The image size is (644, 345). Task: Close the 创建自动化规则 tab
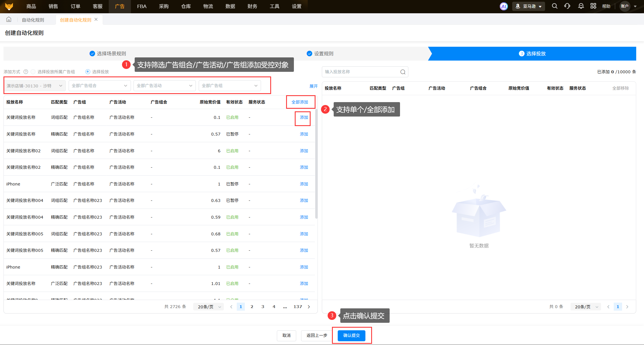(96, 19)
